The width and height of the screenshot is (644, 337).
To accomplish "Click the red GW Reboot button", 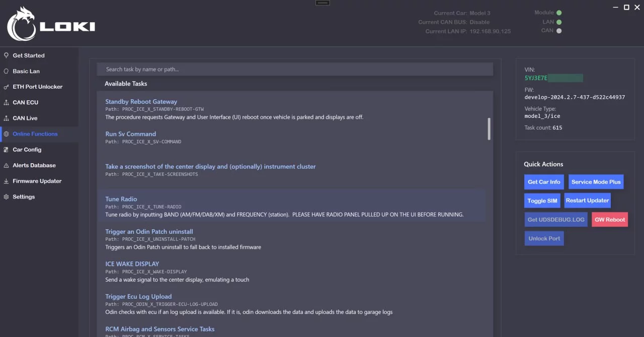I will tap(610, 220).
